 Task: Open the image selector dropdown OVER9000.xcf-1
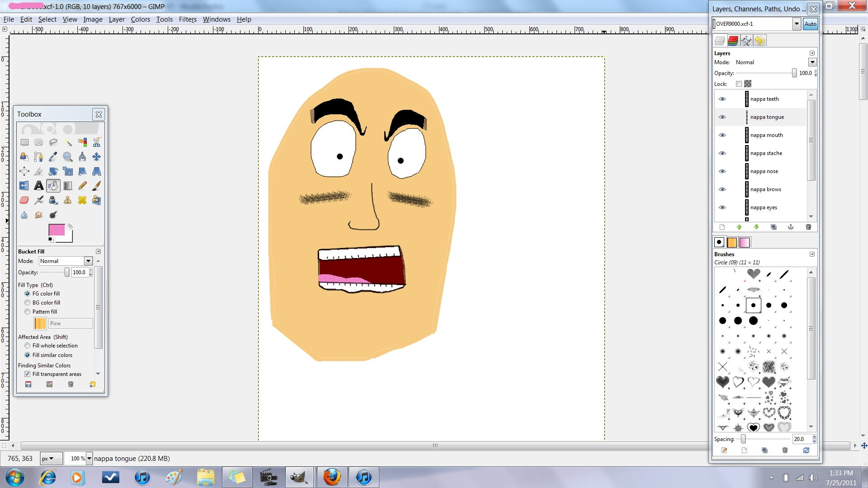797,24
